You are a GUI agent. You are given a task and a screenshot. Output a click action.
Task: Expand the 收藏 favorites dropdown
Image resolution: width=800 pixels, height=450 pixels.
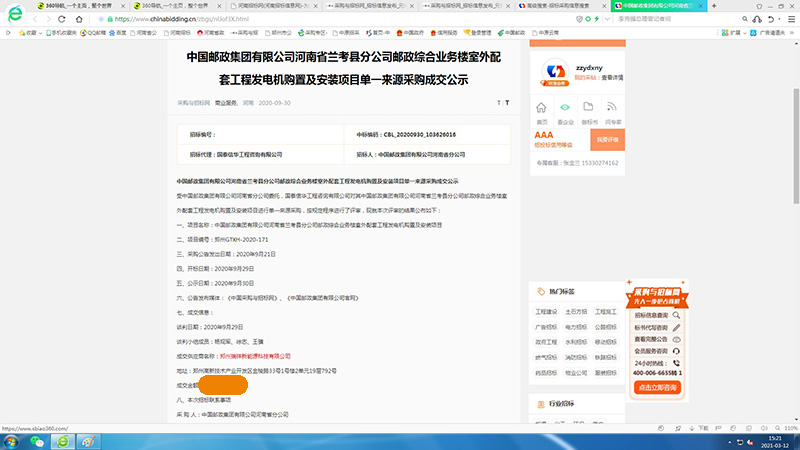point(40,33)
